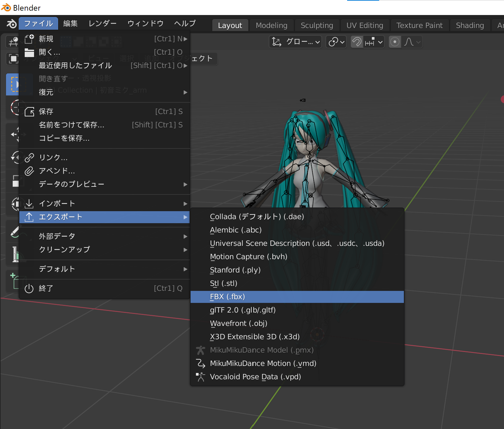Click the New file icon
Viewport: 504px width, 429px height.
coord(29,39)
